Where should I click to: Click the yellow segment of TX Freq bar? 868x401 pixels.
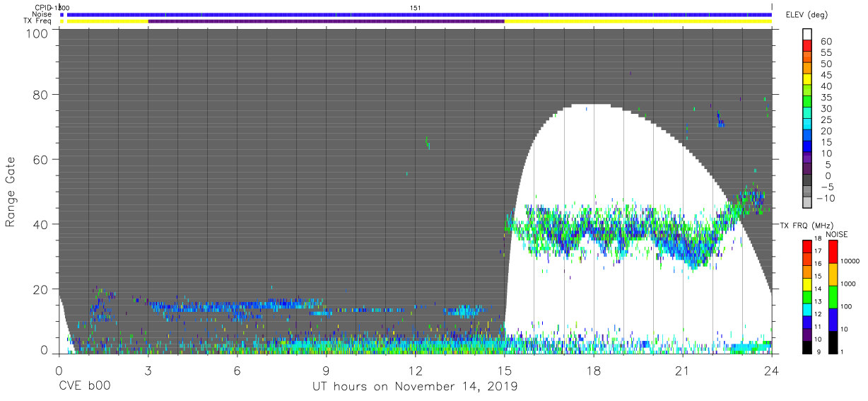point(638,21)
